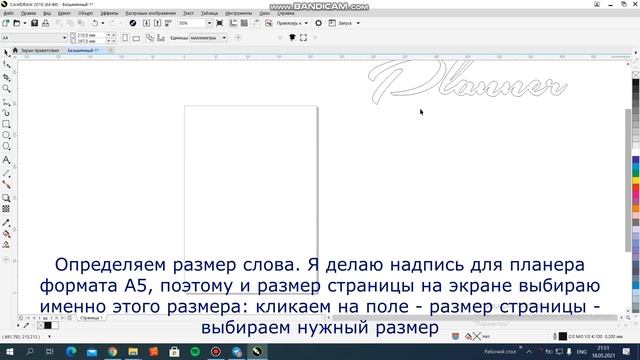Screen dimensions: 640x360
Task: Open the zoom level dropdown showing 50%
Action: coord(209,23)
